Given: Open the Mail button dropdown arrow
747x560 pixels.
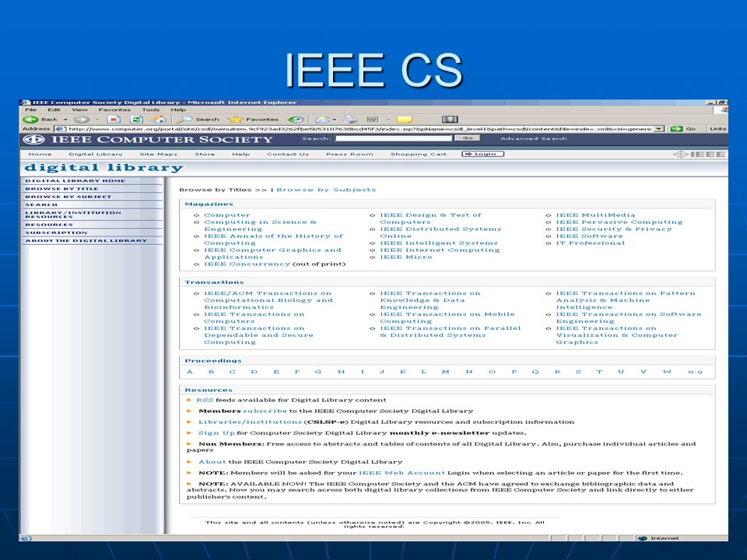Looking at the screenshot, I should [x=334, y=120].
